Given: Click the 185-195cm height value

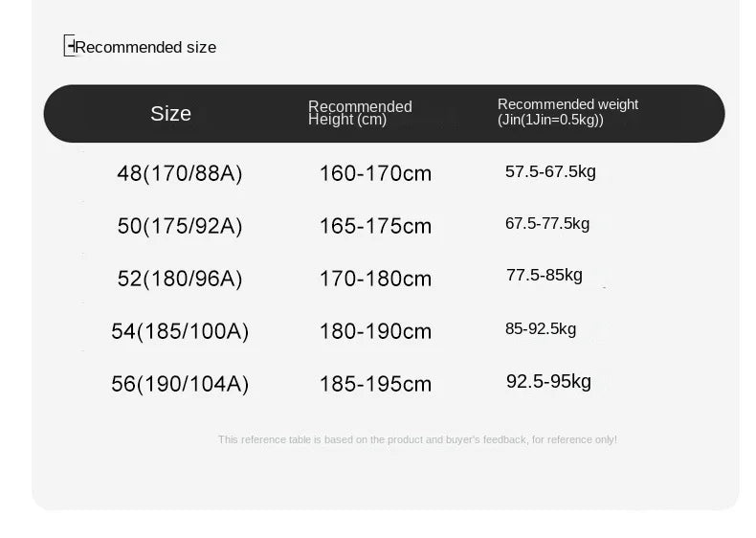Looking at the screenshot, I should pos(375,384).
